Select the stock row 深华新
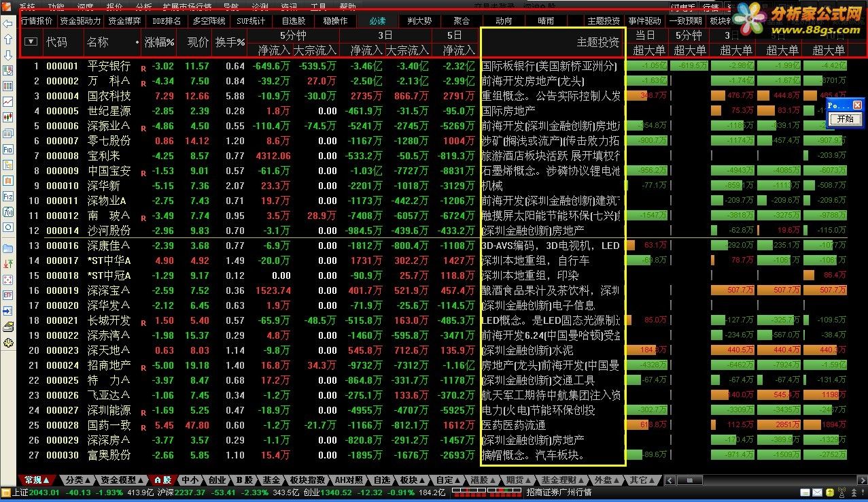 click(x=433, y=186)
